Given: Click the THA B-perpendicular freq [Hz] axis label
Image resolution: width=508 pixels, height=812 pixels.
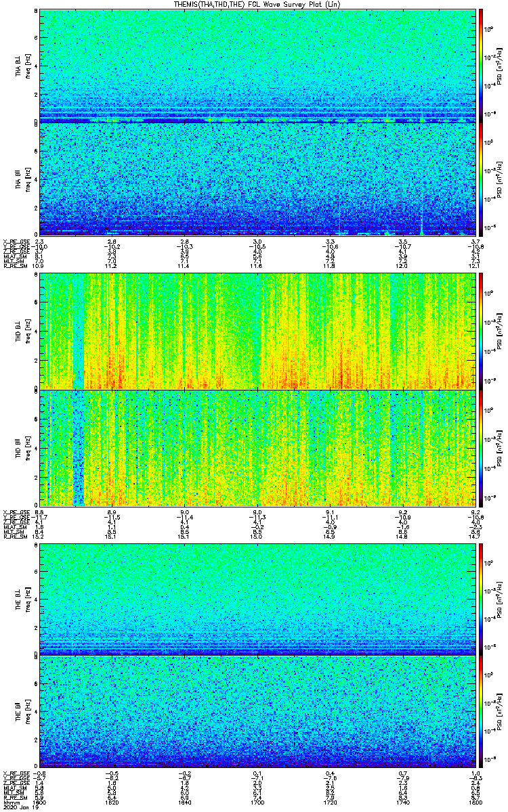Looking at the screenshot, I should click(x=28, y=65).
